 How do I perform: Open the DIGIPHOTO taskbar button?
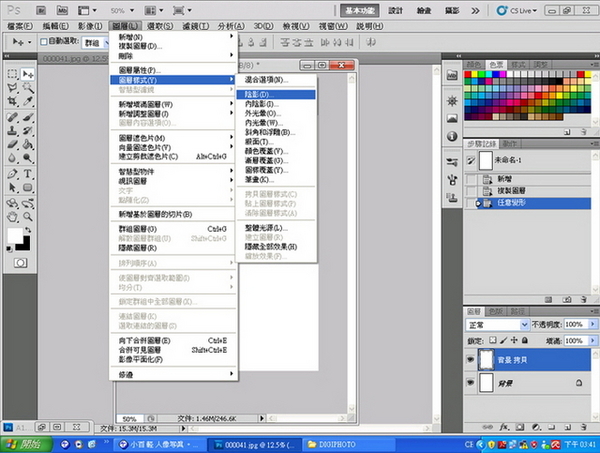pyautogui.click(x=350, y=445)
